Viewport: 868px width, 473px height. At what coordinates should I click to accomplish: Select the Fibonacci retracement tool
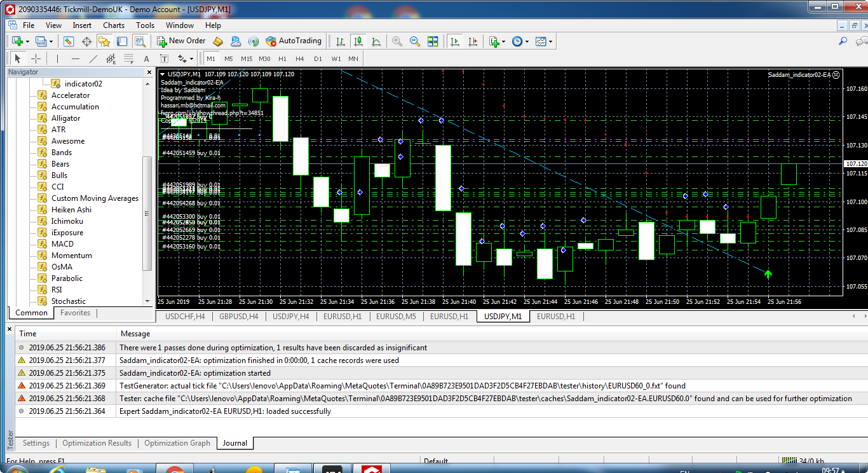129,58
